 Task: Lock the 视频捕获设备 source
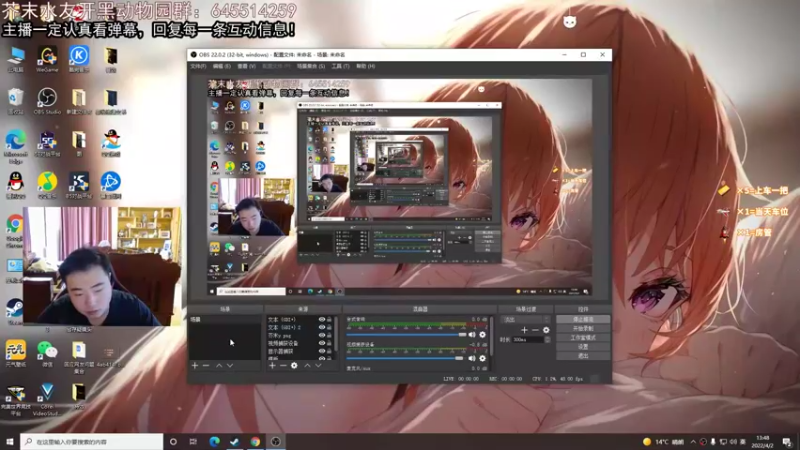click(x=330, y=343)
